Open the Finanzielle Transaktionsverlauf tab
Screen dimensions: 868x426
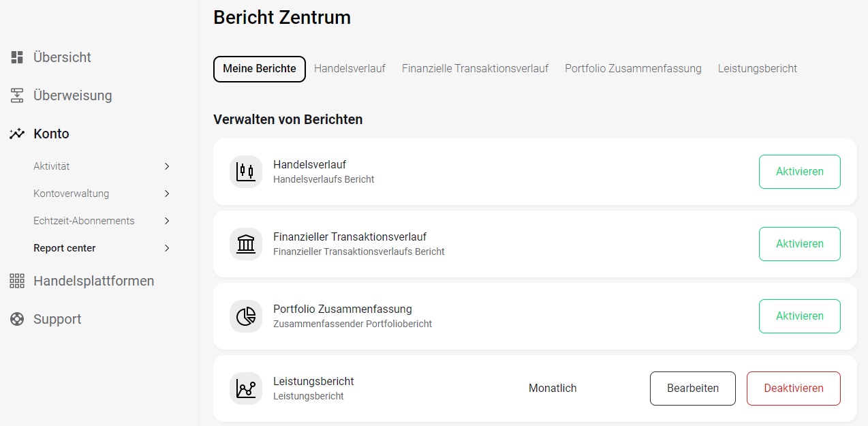(475, 69)
